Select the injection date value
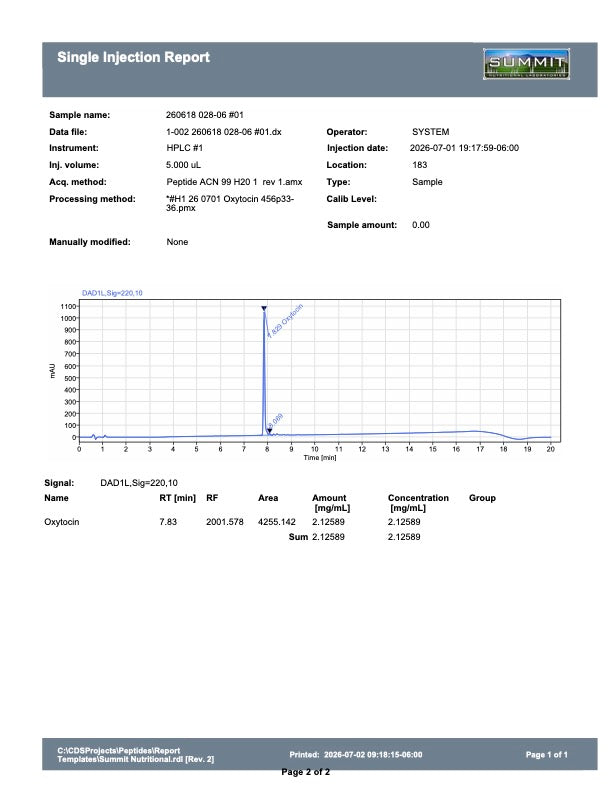 [x=464, y=148]
